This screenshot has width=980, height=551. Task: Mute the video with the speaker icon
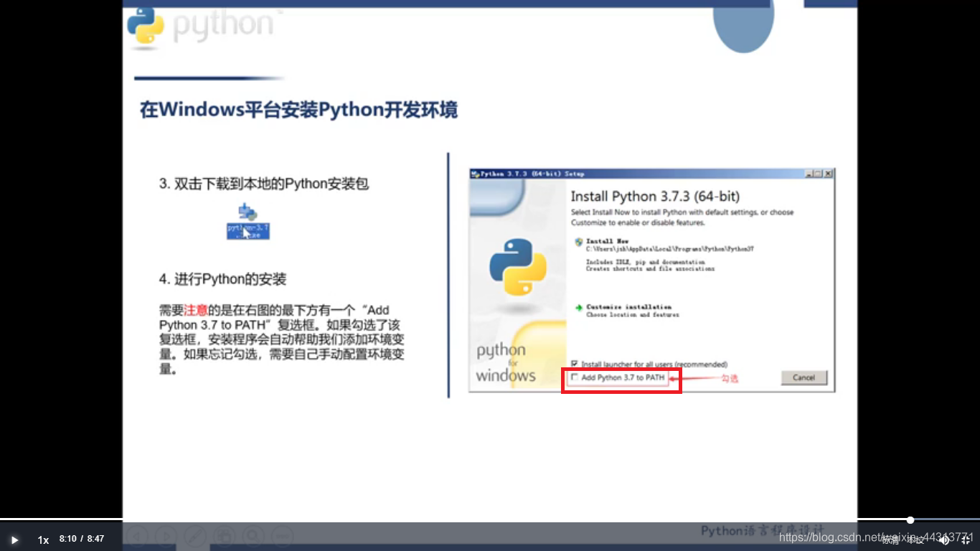click(943, 540)
